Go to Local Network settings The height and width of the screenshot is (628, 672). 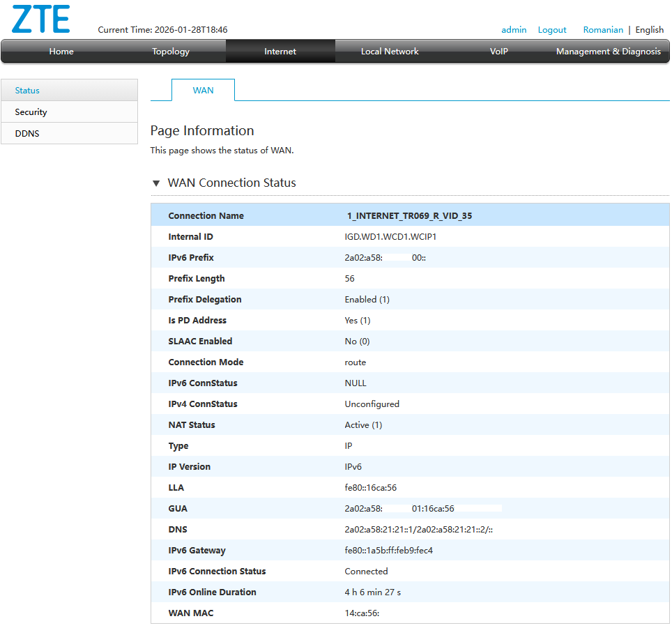(390, 51)
